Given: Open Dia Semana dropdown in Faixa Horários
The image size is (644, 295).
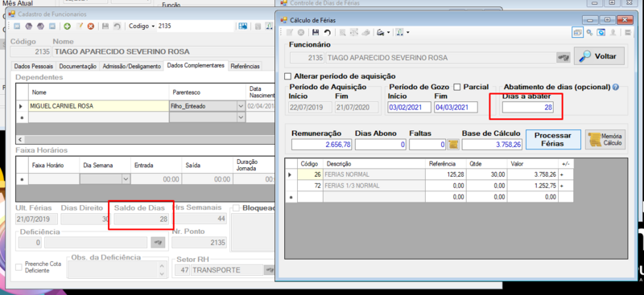Looking at the screenshot, I should tap(126, 179).
